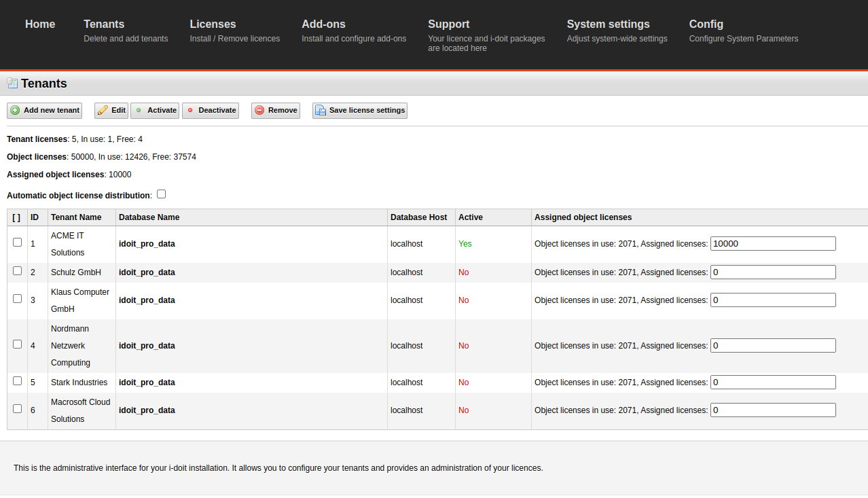The image size is (868, 498).
Task: Click the Save license settings disk icon
Action: pyautogui.click(x=321, y=110)
